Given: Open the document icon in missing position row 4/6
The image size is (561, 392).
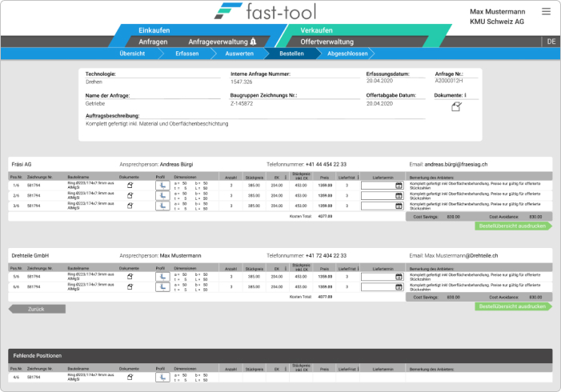Looking at the screenshot, I should (x=130, y=377).
